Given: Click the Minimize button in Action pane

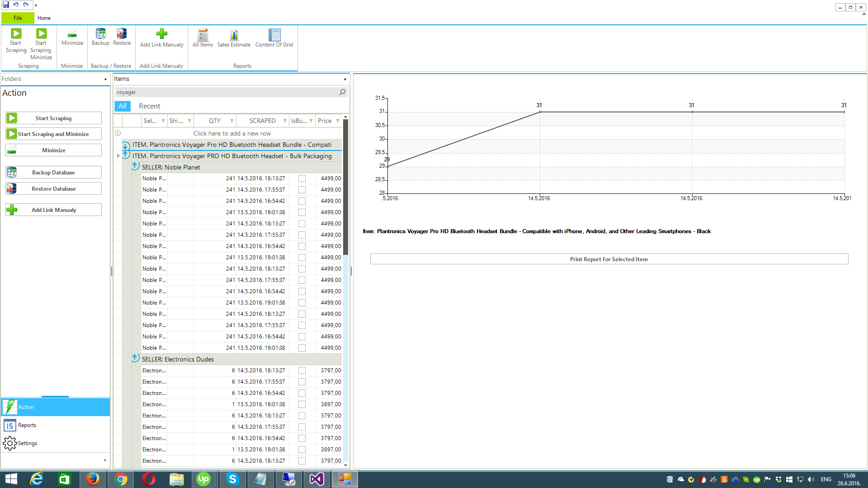Looking at the screenshot, I should click(x=53, y=150).
